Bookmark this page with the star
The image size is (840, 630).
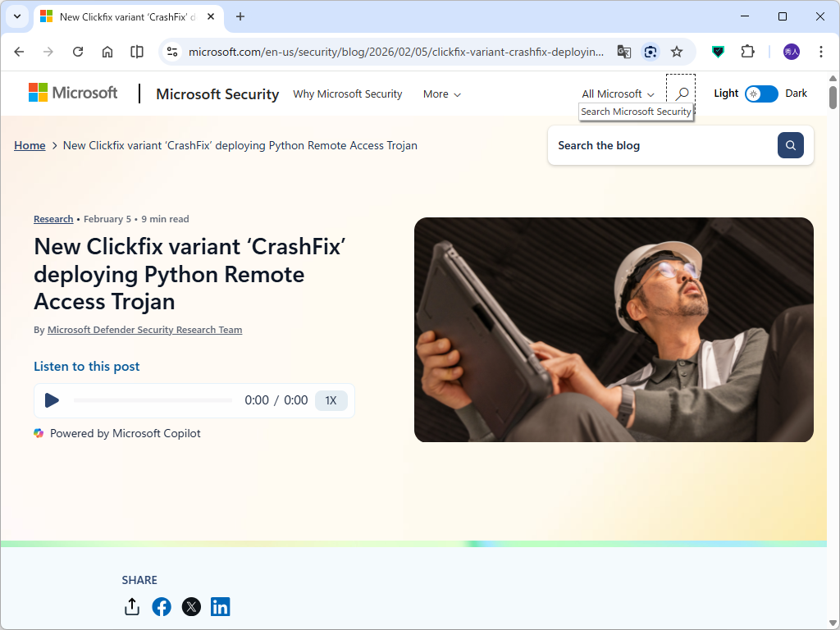(x=677, y=52)
